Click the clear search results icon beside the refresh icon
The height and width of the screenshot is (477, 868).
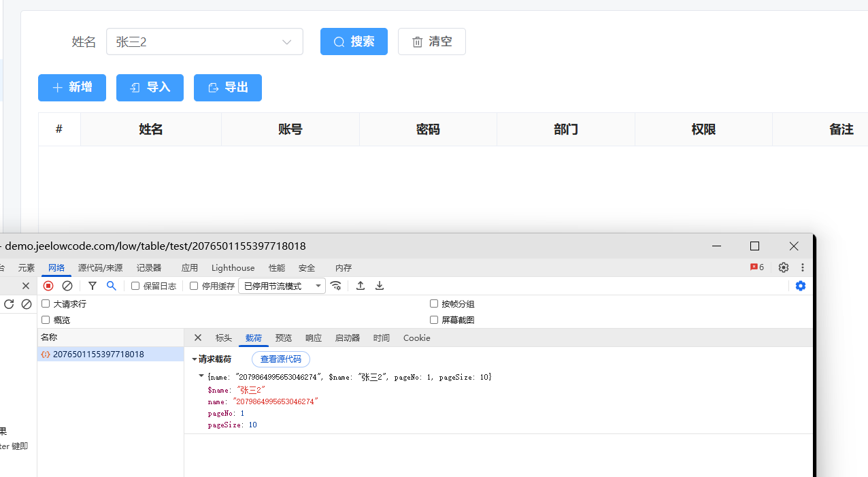27,304
